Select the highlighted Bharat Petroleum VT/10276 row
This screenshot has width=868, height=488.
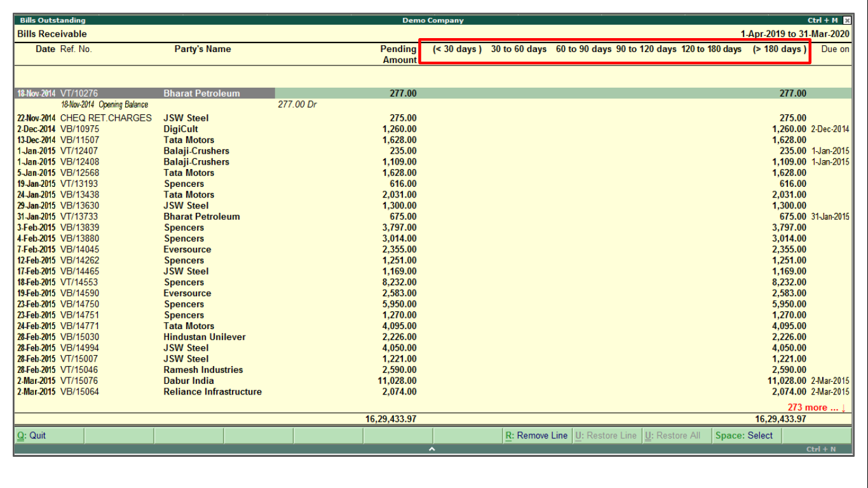point(433,93)
